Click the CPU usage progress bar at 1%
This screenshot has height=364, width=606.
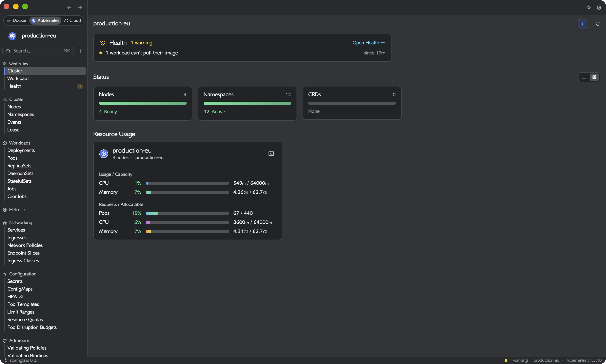tap(187, 183)
